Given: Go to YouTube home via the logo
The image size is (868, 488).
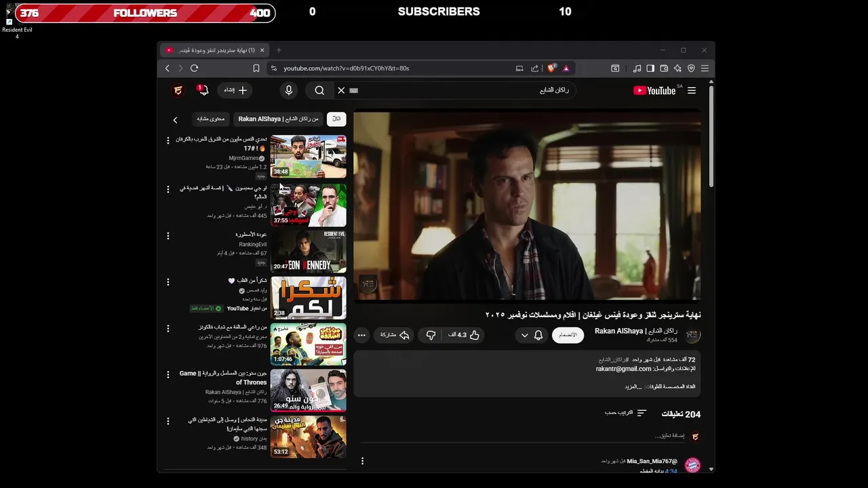Looking at the screenshot, I should pyautogui.click(x=654, y=90).
